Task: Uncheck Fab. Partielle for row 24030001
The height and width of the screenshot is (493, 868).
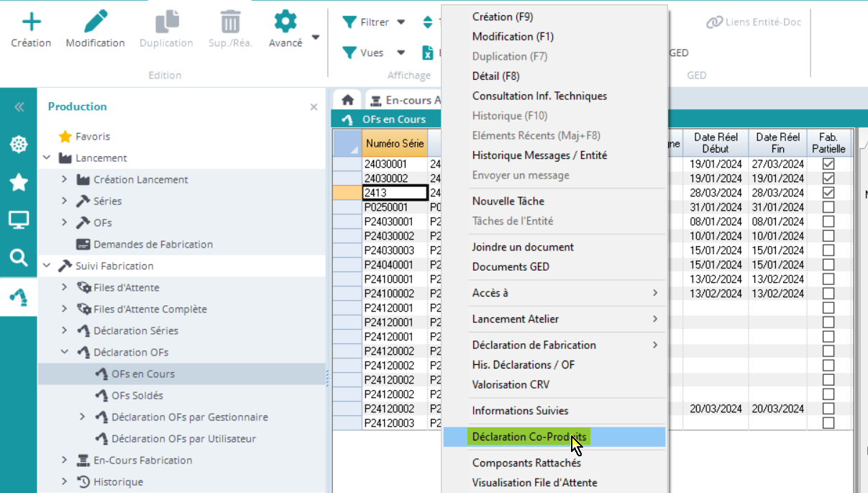Action: point(828,164)
